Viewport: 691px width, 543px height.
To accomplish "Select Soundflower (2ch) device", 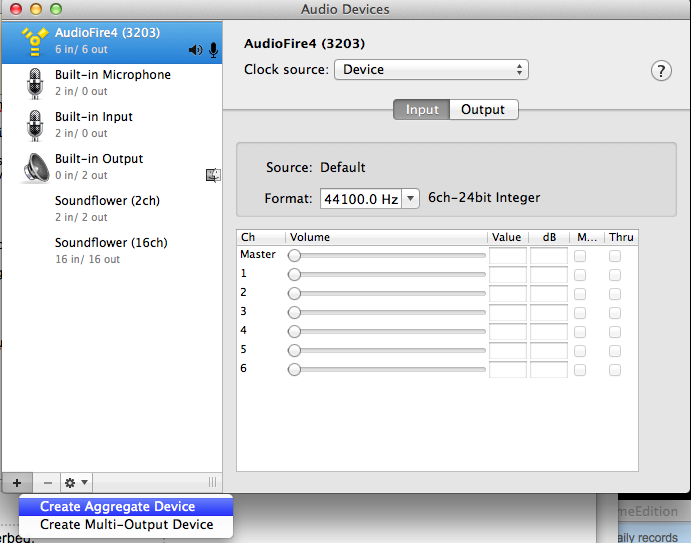I will [x=112, y=209].
